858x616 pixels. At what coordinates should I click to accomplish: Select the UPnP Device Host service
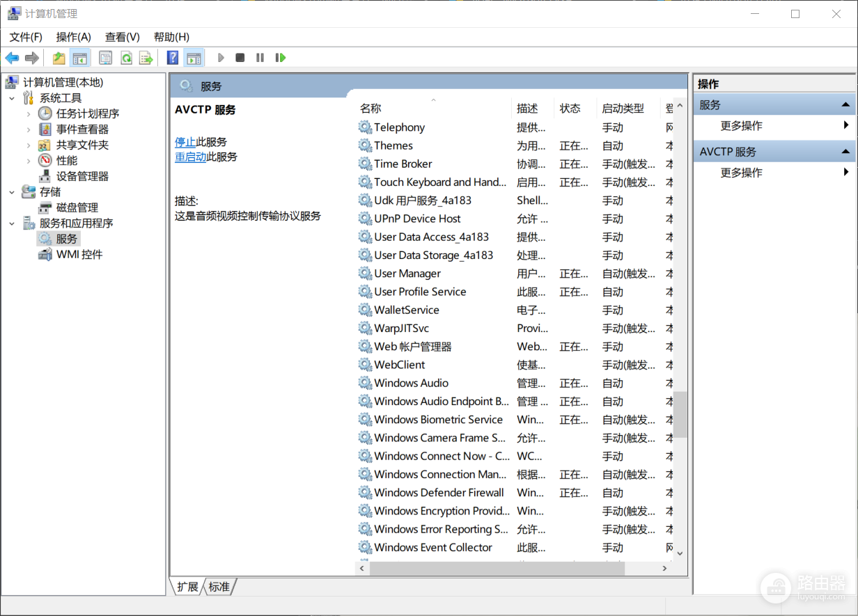[514, 219]
